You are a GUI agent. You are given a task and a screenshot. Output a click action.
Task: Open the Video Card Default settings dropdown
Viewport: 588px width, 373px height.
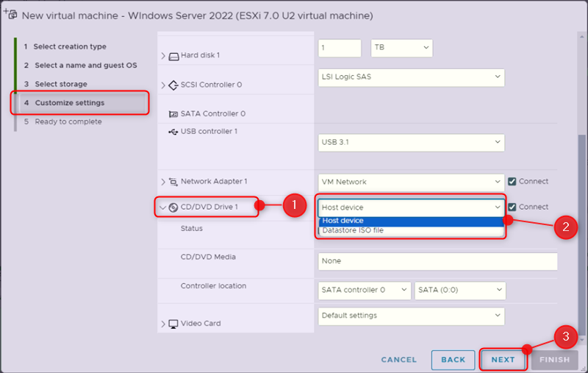click(x=411, y=316)
